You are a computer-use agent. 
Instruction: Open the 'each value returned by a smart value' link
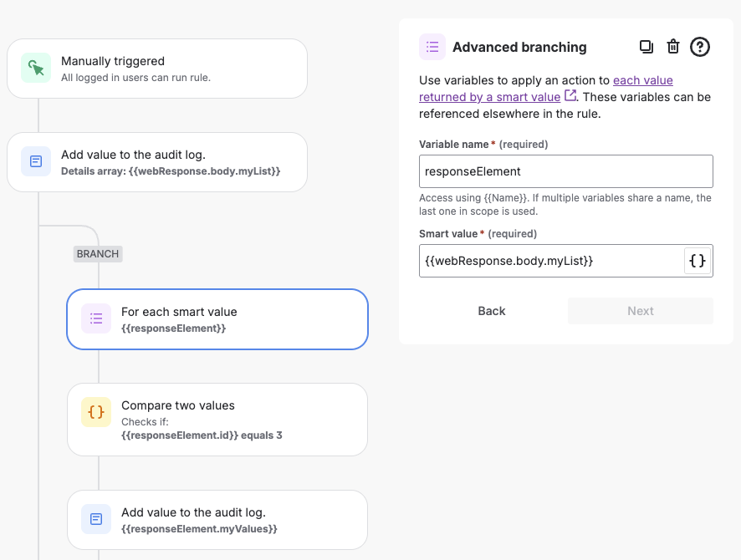point(489,96)
